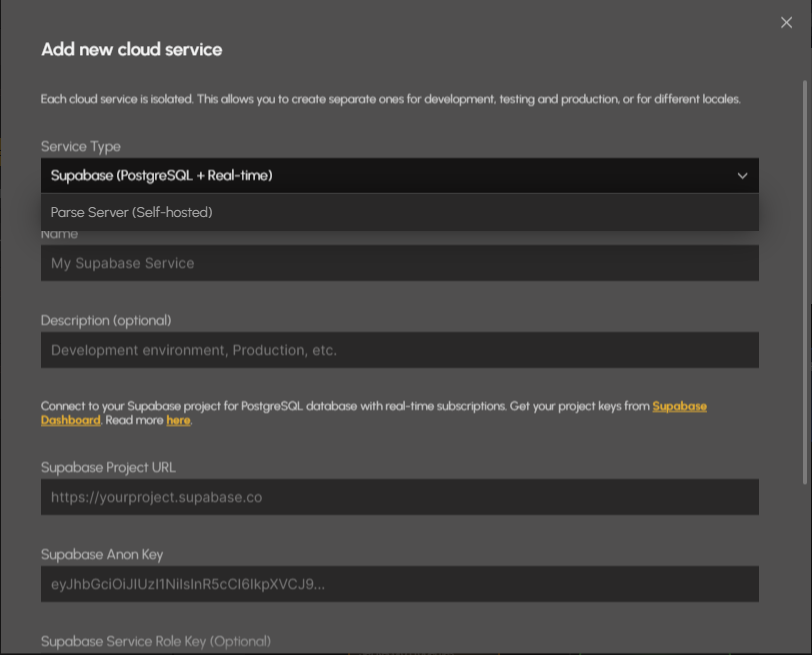The image size is (812, 655).
Task: Follow the Read more 'here' link
Action: pos(178,420)
